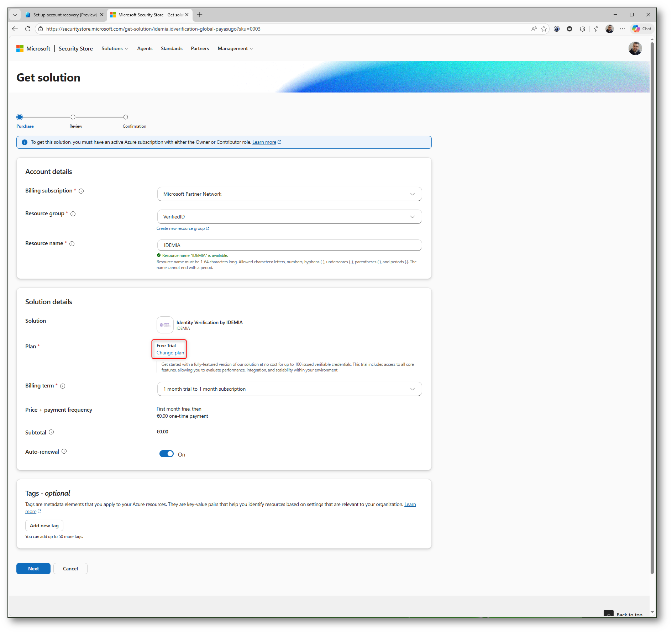Open the Partners menu item
The image size is (672, 633).
[x=200, y=48]
